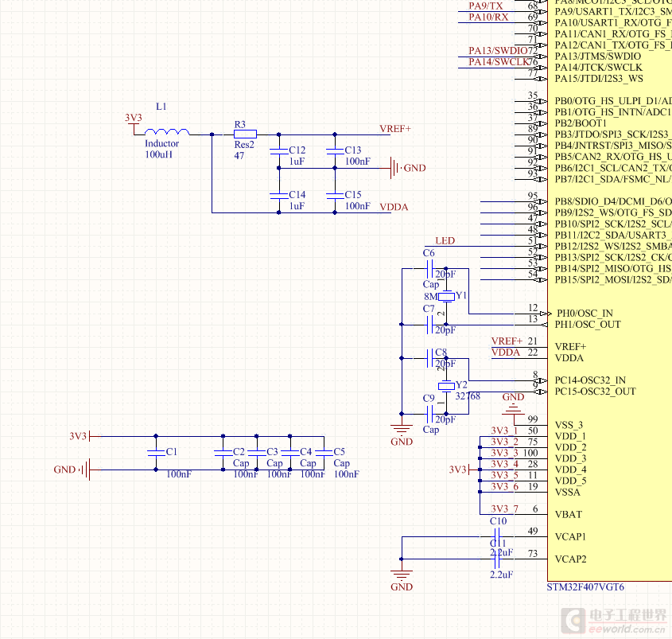Click the C7 capacitor symbol
The width and height of the screenshot is (672, 639).
click(429, 325)
